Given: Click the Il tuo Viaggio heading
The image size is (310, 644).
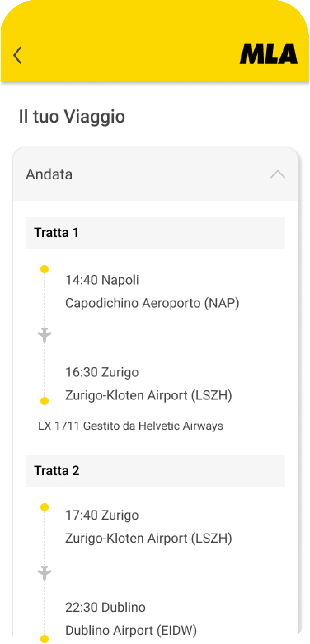Looking at the screenshot, I should pos(72,117).
